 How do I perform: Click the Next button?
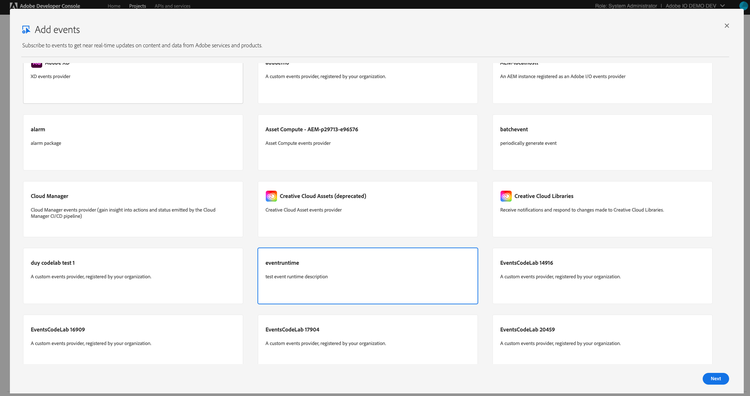(716, 378)
